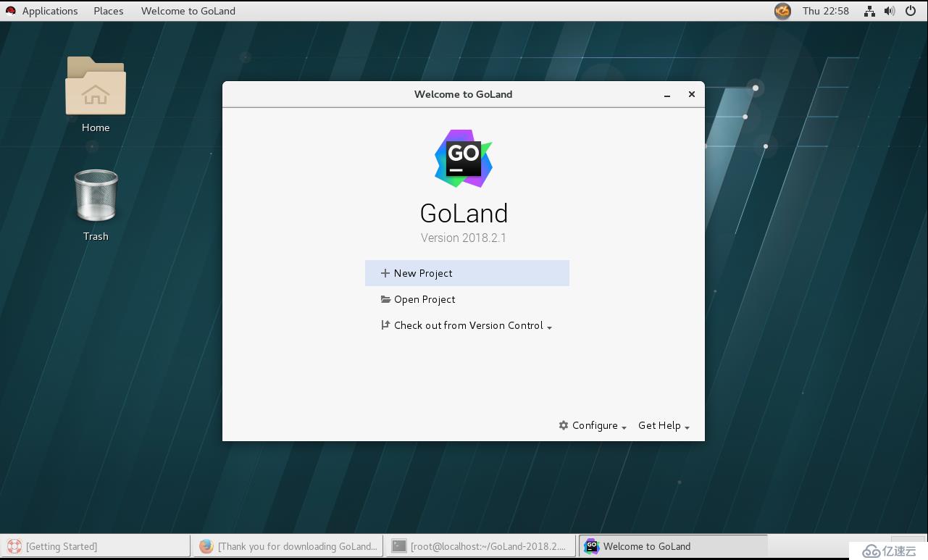
Task: Click the orange notification icon in top bar
Action: point(782,11)
